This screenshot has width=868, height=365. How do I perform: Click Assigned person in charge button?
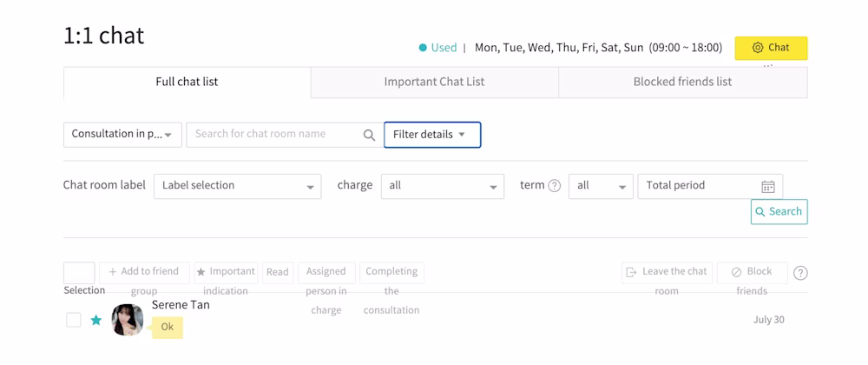click(x=326, y=273)
